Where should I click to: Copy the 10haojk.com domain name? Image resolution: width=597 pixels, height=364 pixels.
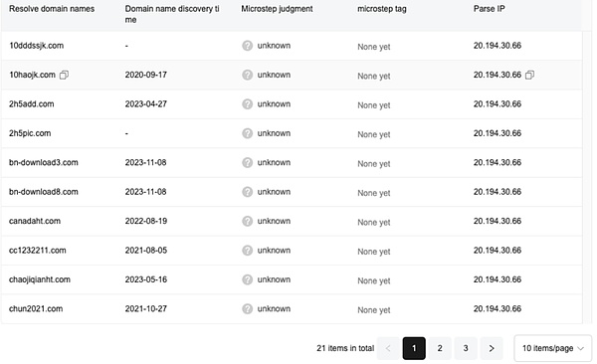click(64, 75)
